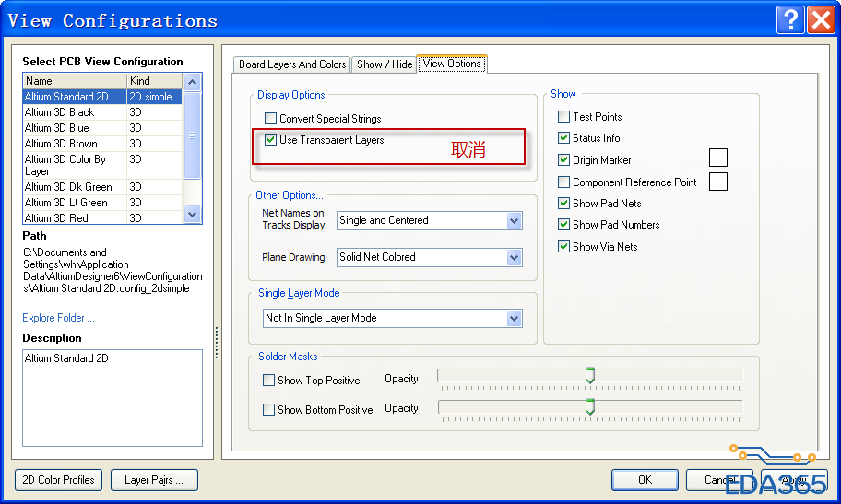Click the OK button
Screen dimensions: 841x504
[645, 480]
